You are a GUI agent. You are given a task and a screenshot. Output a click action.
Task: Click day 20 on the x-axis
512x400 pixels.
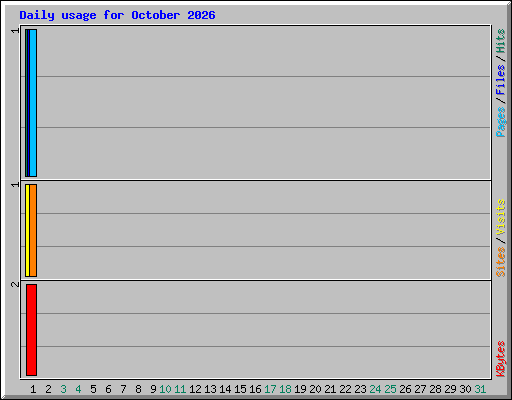tap(315, 389)
